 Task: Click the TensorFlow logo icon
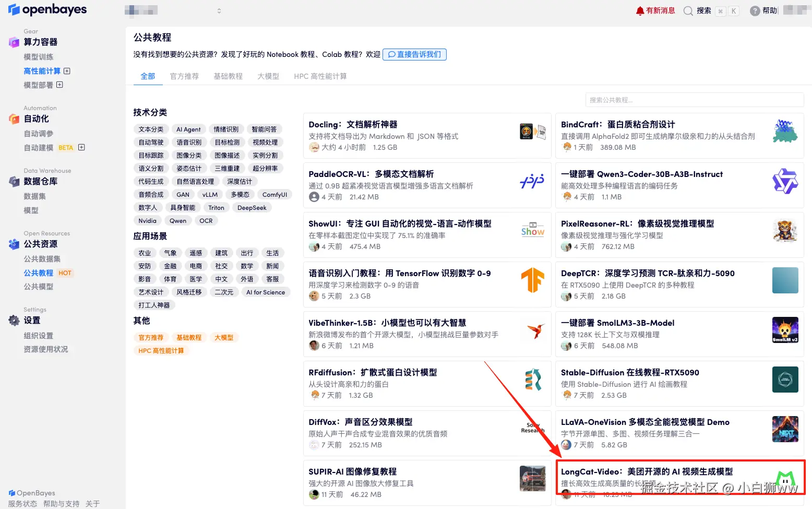[x=533, y=280]
